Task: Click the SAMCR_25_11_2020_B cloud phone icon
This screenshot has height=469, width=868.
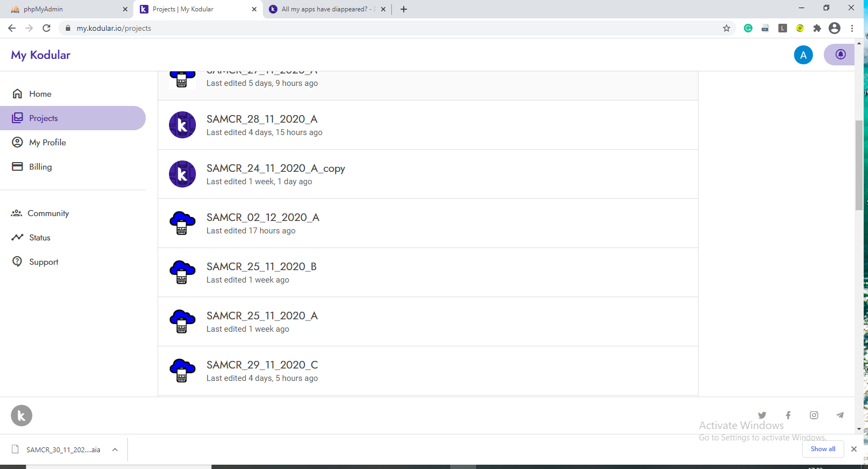Action: [x=182, y=272]
